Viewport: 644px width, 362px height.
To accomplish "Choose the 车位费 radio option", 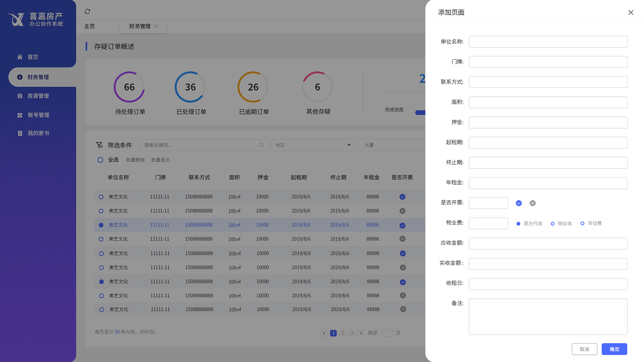I will tap(582, 224).
